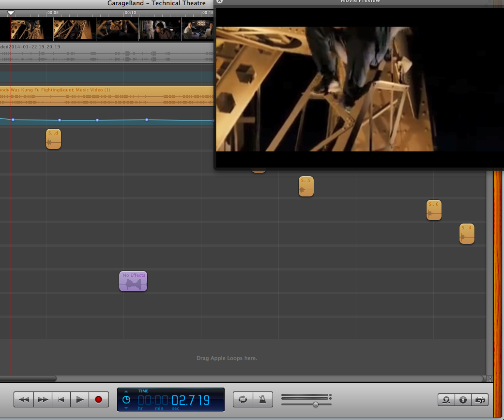Select the third movie track thumbnail
The height and width of the screenshot is (420, 504).
(117, 30)
